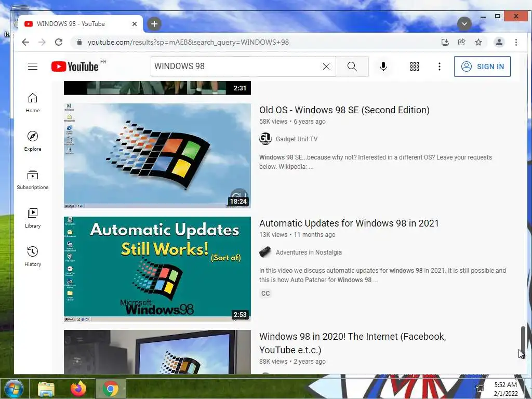Select the WINDOWS 98 - YouTube tab
Image resolution: width=532 pixels, height=399 pixels.
[x=81, y=24]
